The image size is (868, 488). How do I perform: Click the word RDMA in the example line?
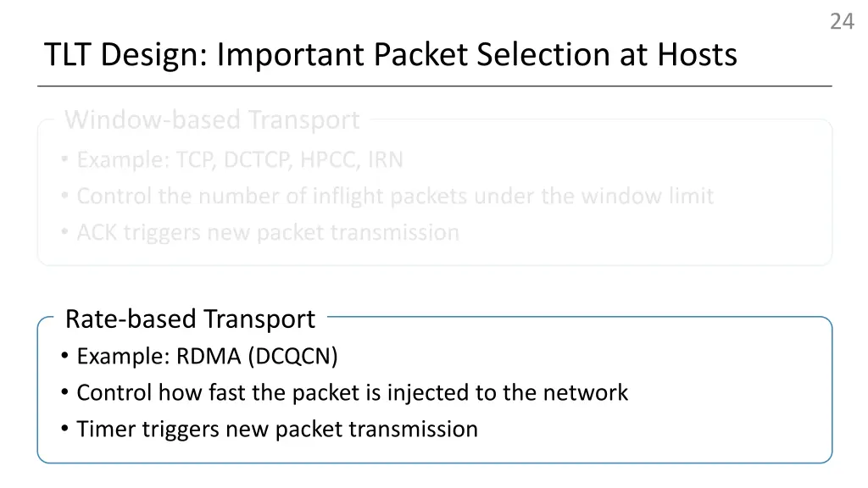point(209,357)
